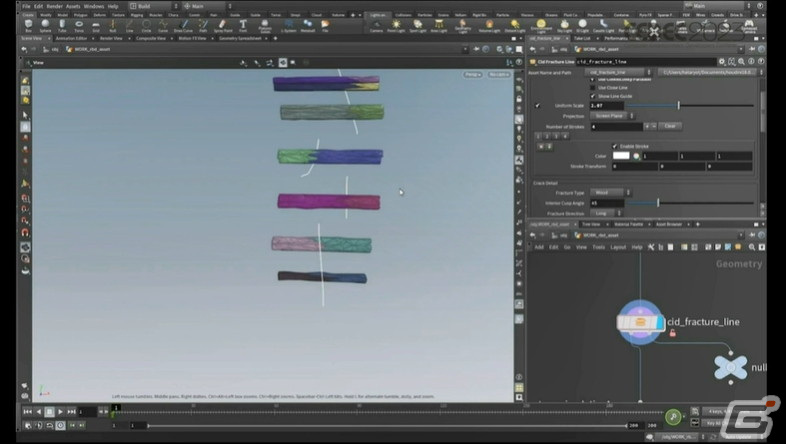The height and width of the screenshot is (444, 786).
Task: Search the network with the magnifier icon
Action: pyautogui.click(x=751, y=247)
